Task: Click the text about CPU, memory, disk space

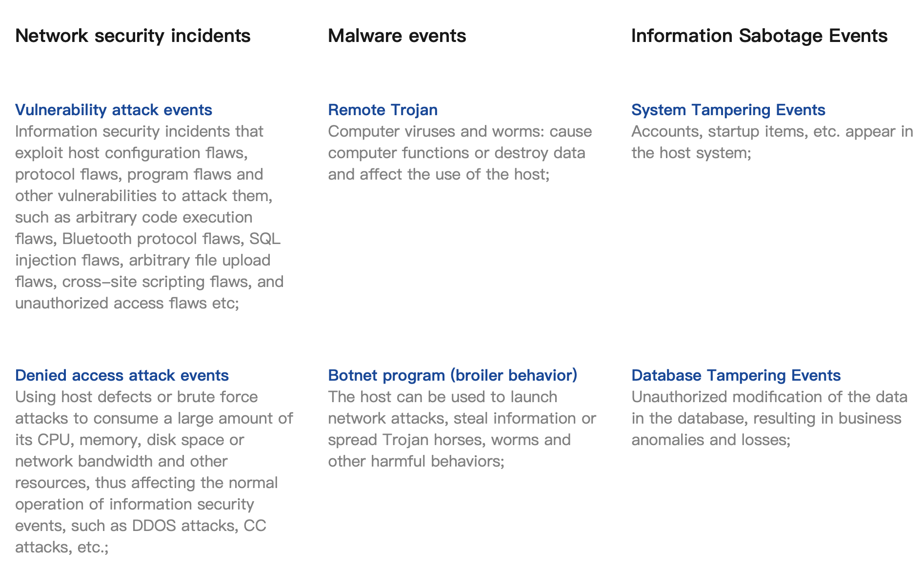Action: 129,440
